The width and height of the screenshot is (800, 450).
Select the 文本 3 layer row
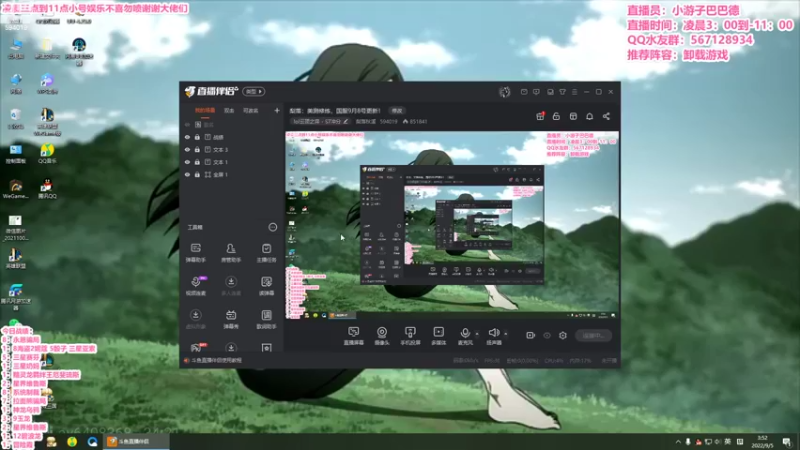(x=231, y=149)
